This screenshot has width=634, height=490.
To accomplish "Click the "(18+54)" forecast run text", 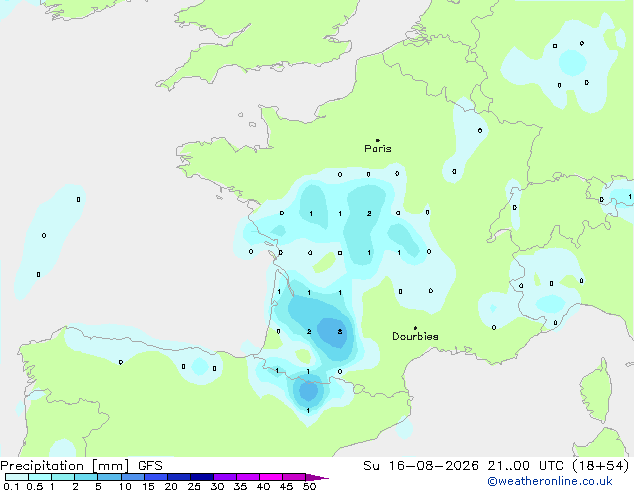I will coord(600,466).
